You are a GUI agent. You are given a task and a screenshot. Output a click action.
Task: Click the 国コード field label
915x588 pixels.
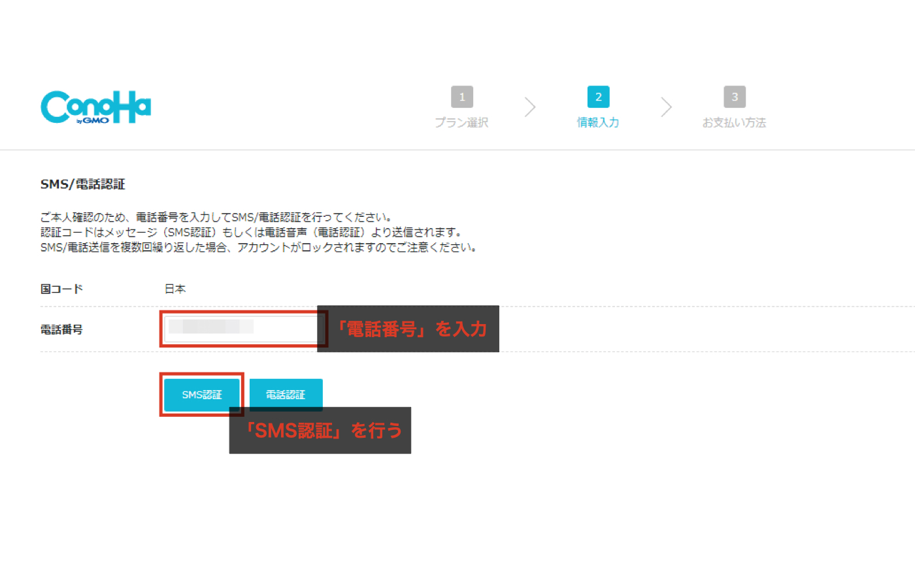pyautogui.click(x=61, y=289)
